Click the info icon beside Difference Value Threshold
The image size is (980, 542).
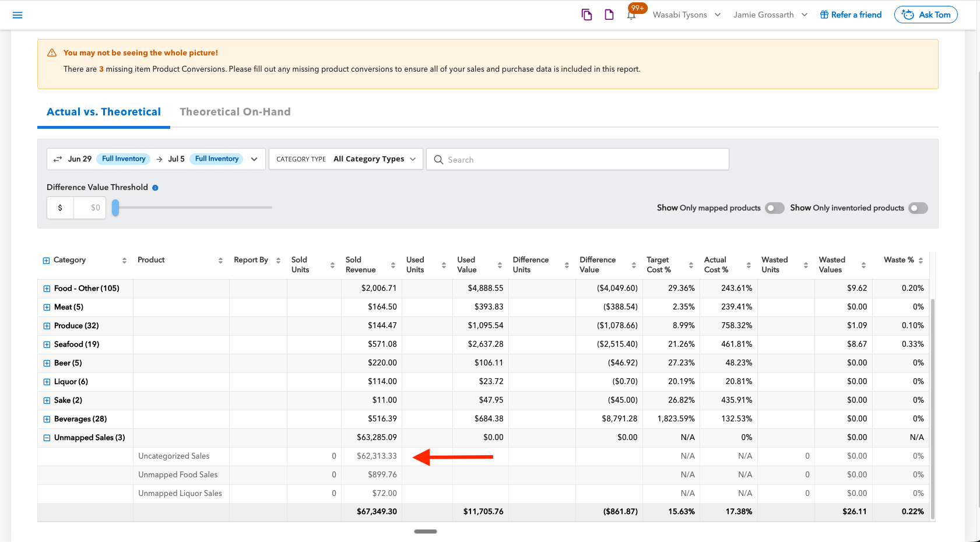155,188
